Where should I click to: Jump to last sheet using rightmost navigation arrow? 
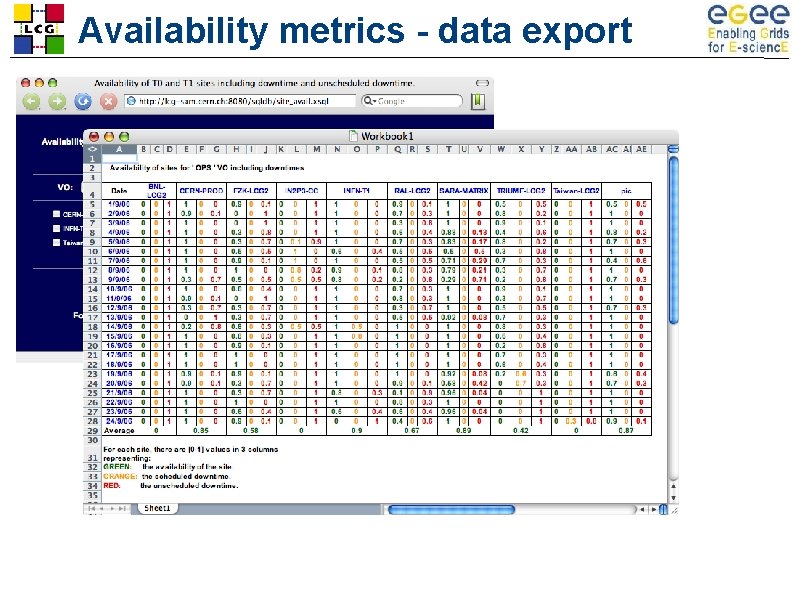pyautogui.click(x=121, y=508)
